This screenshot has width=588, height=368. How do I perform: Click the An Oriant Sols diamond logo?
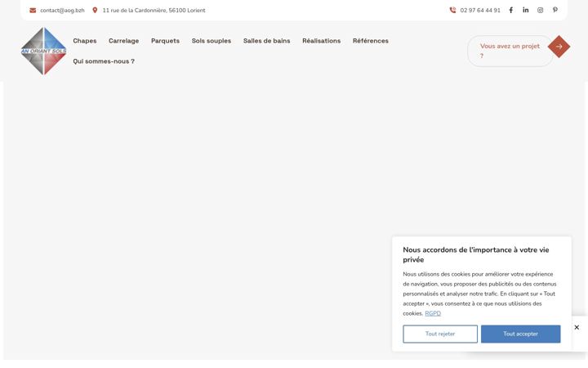tap(44, 51)
